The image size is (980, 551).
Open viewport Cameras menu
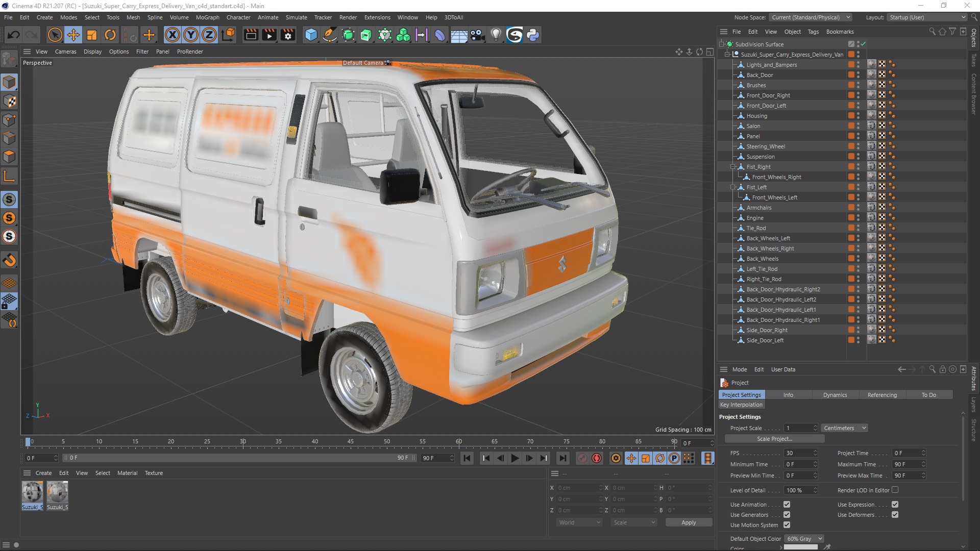coord(65,52)
